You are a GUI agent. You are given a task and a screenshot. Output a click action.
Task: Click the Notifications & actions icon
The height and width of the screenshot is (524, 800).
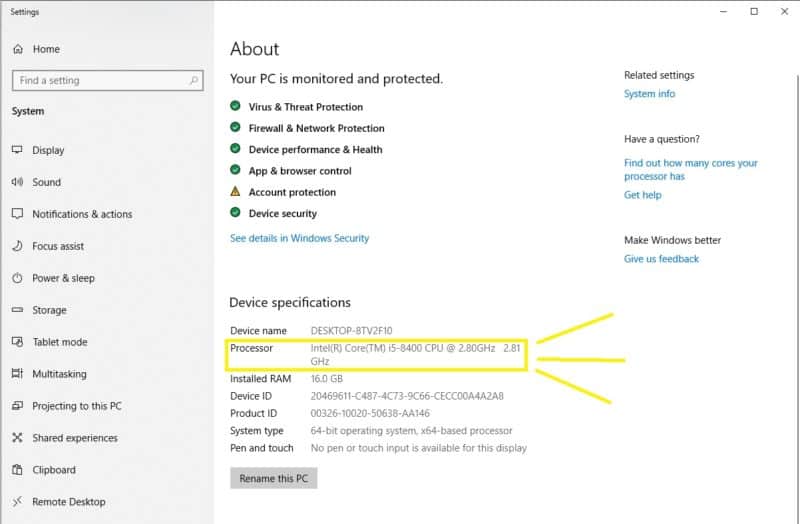click(x=17, y=214)
